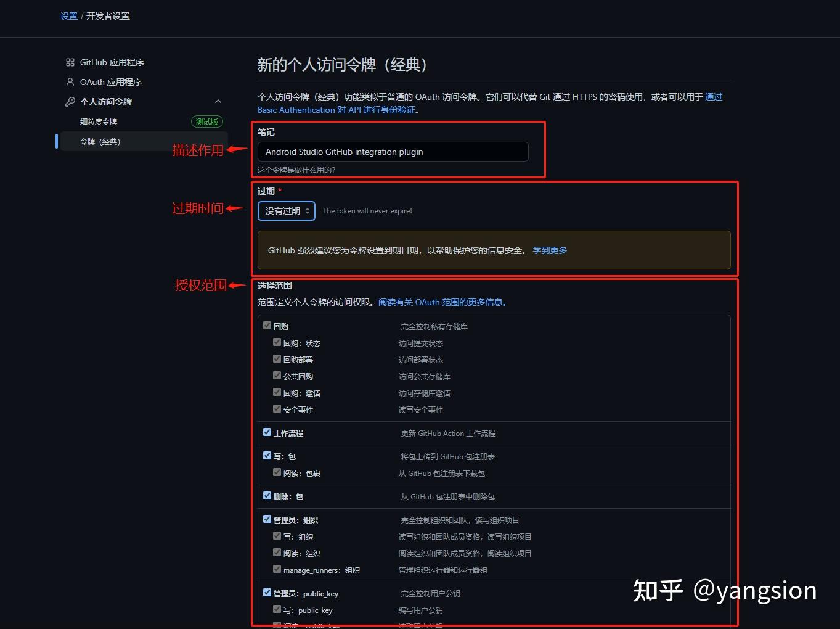Click the GitHub 应用程序 grid icon
Image resolution: width=840 pixels, height=629 pixels.
pos(69,62)
